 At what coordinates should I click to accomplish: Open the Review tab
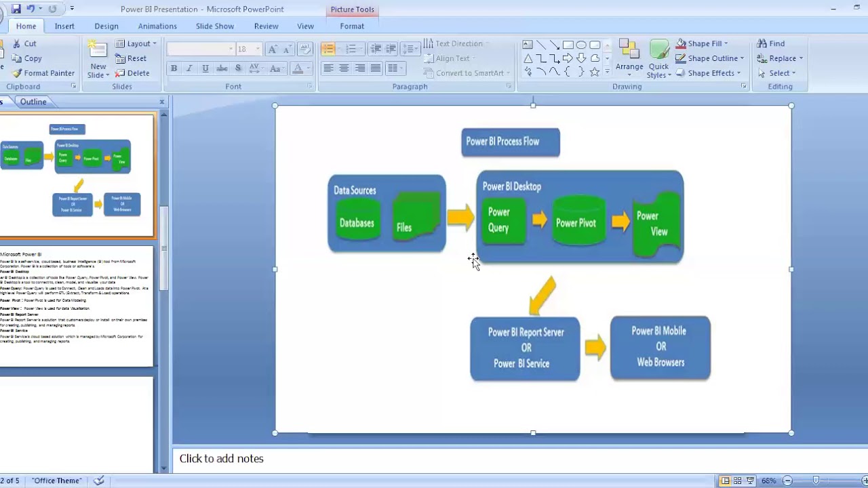pos(267,26)
